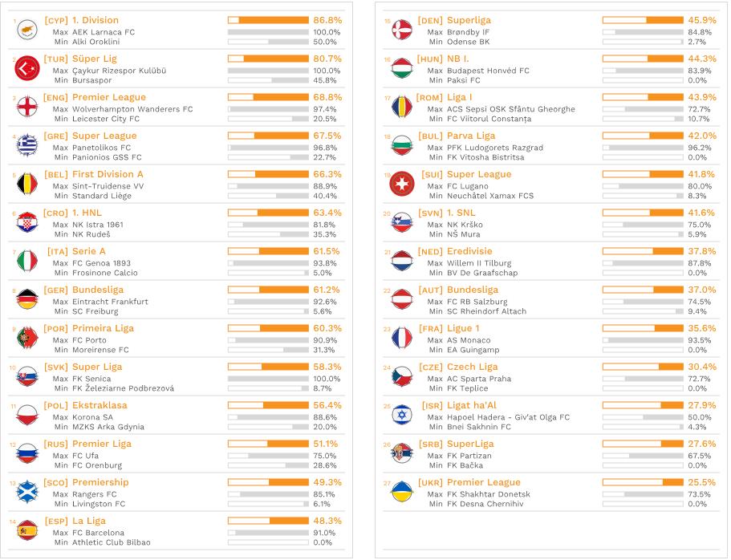Screen dimensions: 731x560
Task: Open the Serie A league title
Action: tap(89, 251)
